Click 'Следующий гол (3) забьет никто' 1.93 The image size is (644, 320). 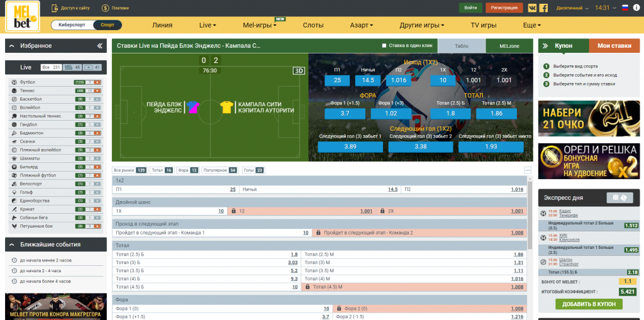pyautogui.click(x=491, y=146)
